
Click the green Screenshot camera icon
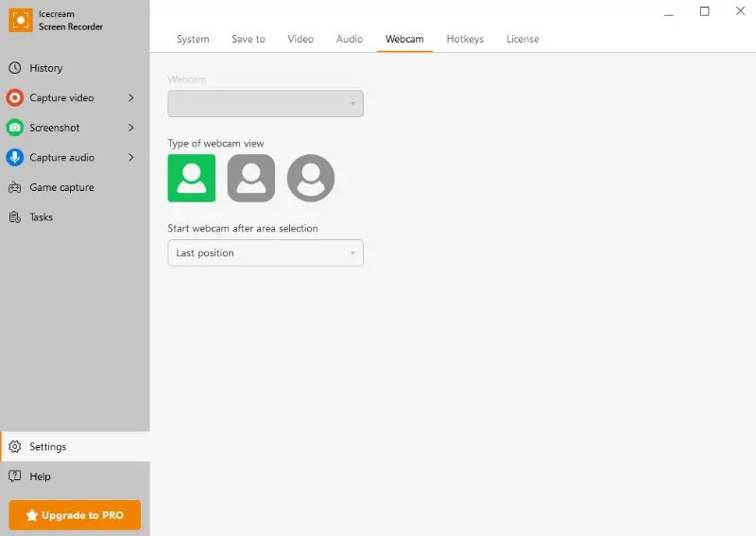point(15,128)
